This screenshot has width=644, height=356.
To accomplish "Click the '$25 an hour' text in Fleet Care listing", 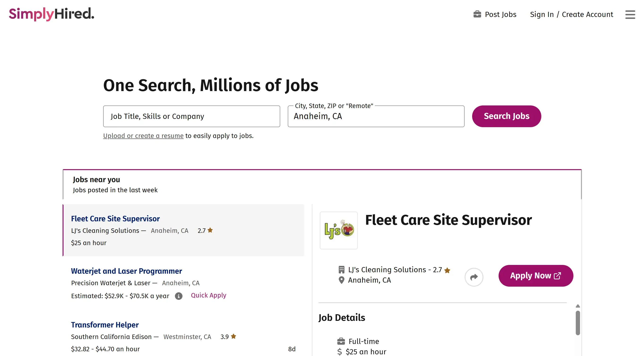I will pos(89,243).
